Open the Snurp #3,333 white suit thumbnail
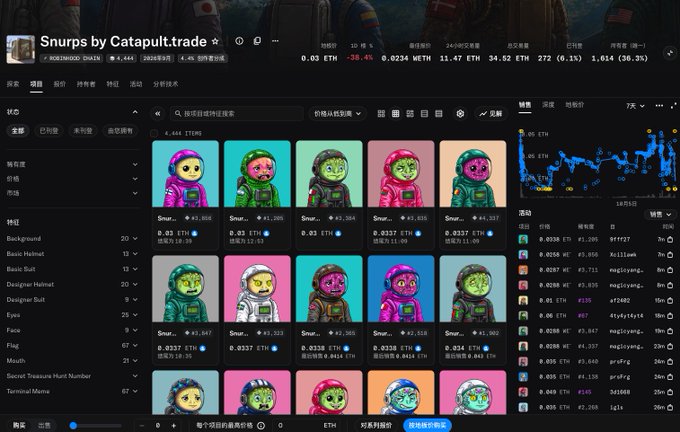 coord(257,288)
